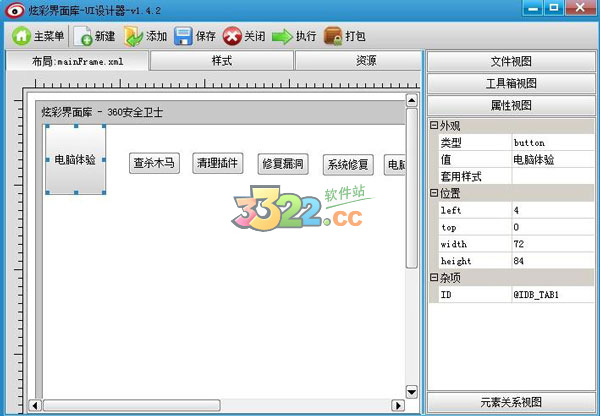Screen dimensions: 600x416
Task: Collapse the 杂项 property group
Action: [x=434, y=277]
